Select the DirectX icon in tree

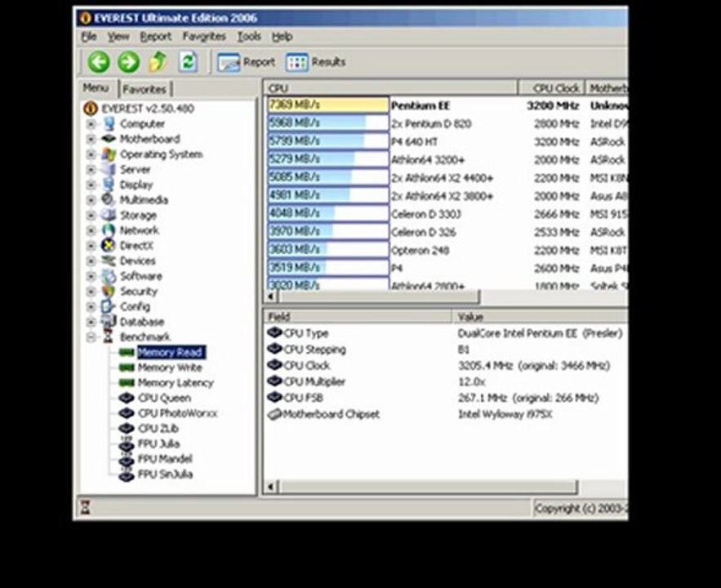[109, 246]
